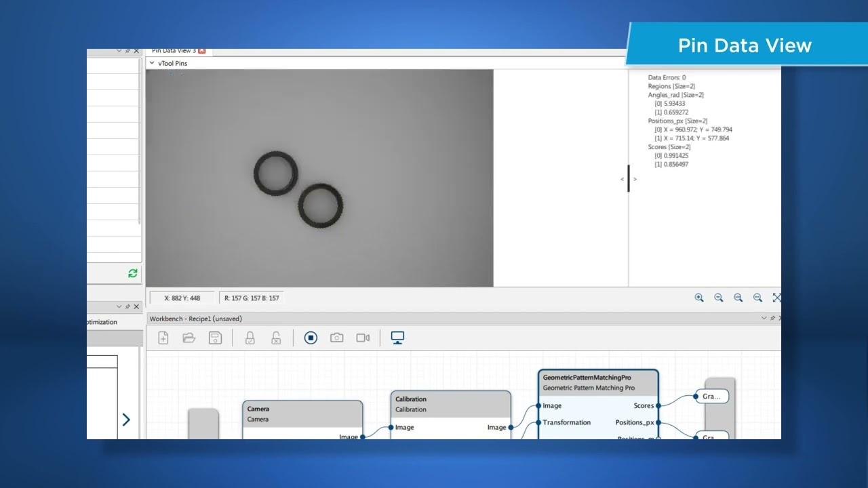
Task: Click the single shot camera icon
Action: (x=337, y=338)
